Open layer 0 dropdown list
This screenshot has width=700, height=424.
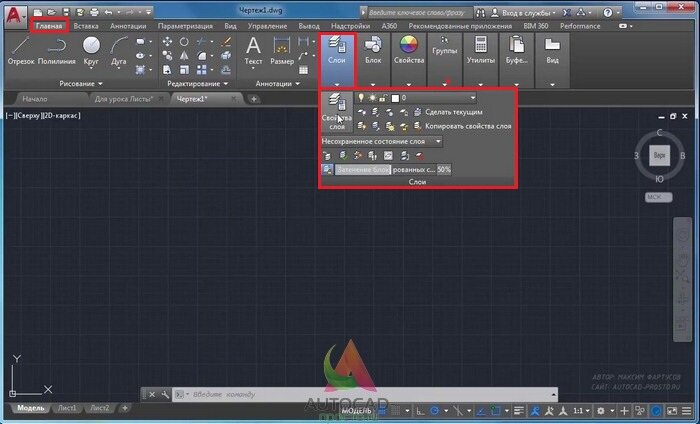[x=472, y=98]
